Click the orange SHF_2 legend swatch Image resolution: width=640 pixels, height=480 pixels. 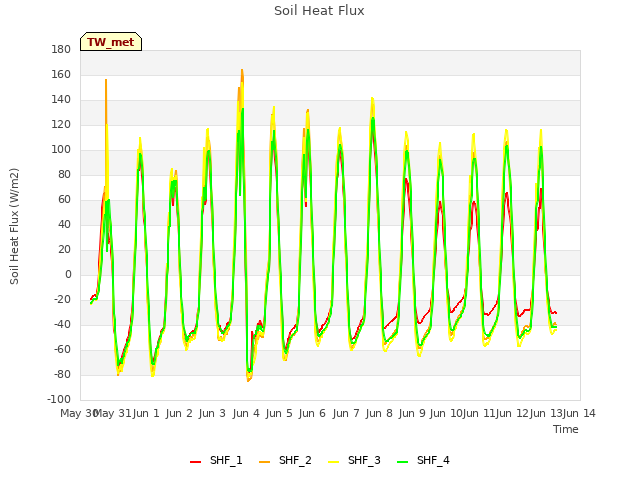click(x=264, y=462)
